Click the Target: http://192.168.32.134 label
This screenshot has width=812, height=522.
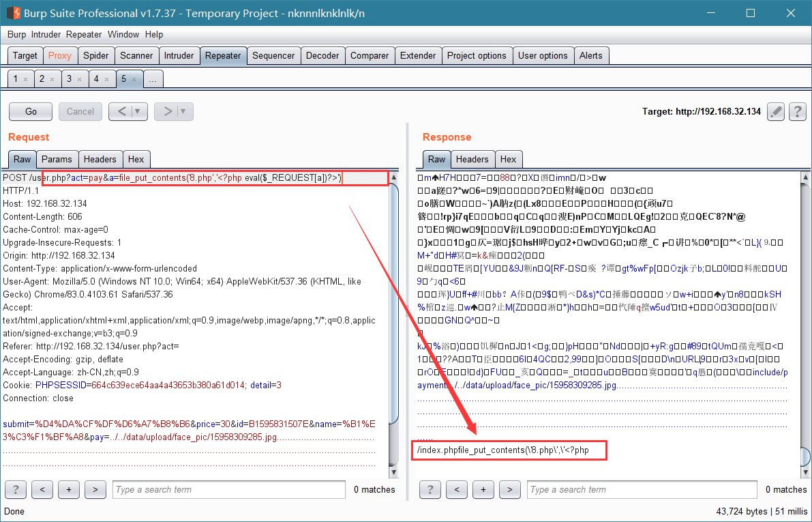(701, 111)
